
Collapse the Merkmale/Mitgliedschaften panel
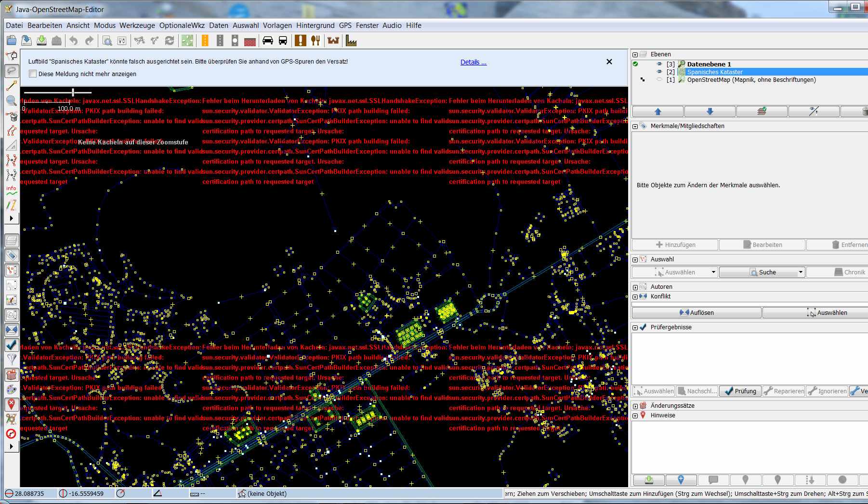coord(635,126)
